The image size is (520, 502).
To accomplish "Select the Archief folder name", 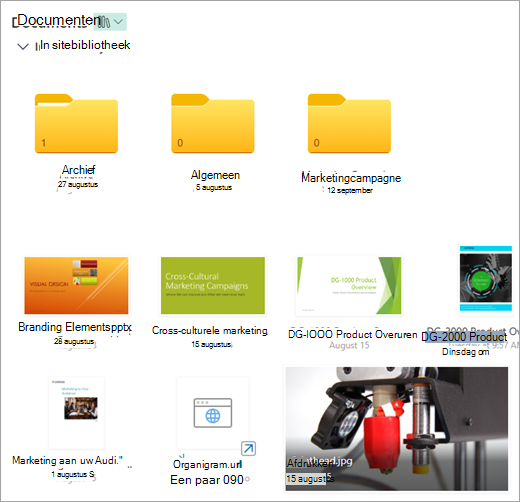I will [79, 170].
